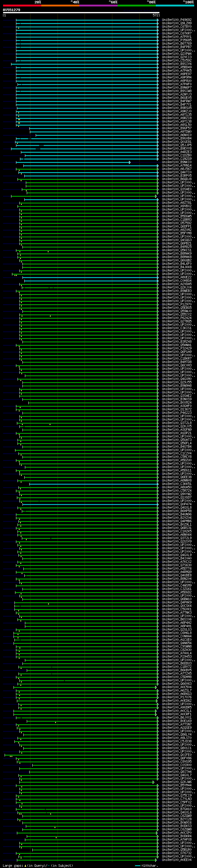Select label UniRef100_B6T769
197x868 pixels.
click(177, 43)
